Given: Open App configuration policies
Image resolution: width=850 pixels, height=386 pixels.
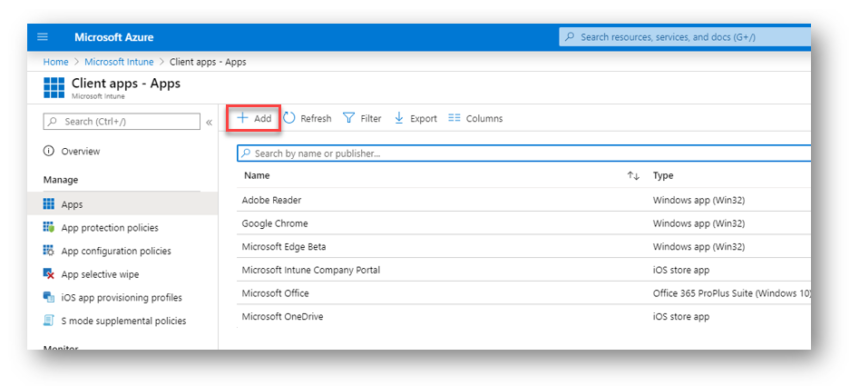Looking at the screenshot, I should tap(116, 251).
